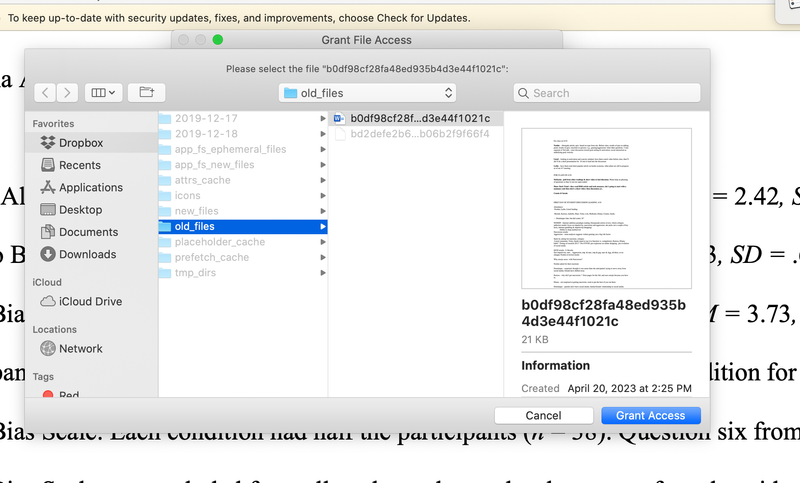
Task: Expand new_files folder using its arrow
Action: [x=322, y=211]
